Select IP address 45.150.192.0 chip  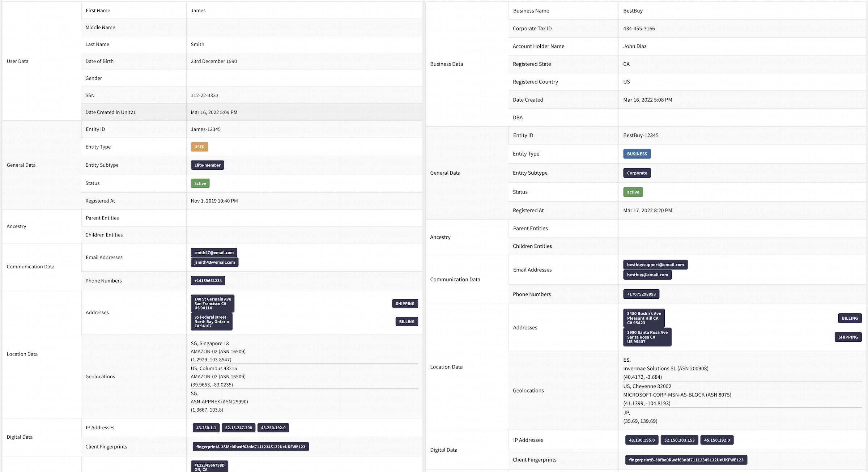pyautogui.click(x=716, y=440)
